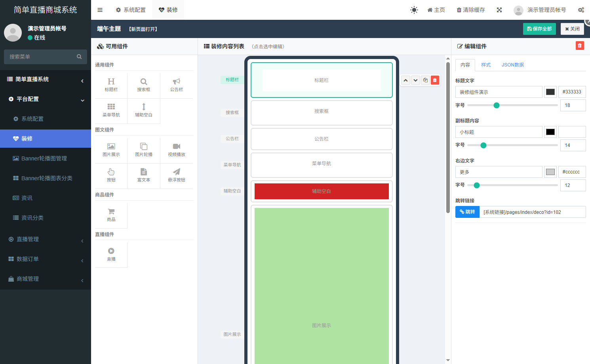Add the 搜索框 search component
This screenshot has width=590, height=364.
pos(144,85)
